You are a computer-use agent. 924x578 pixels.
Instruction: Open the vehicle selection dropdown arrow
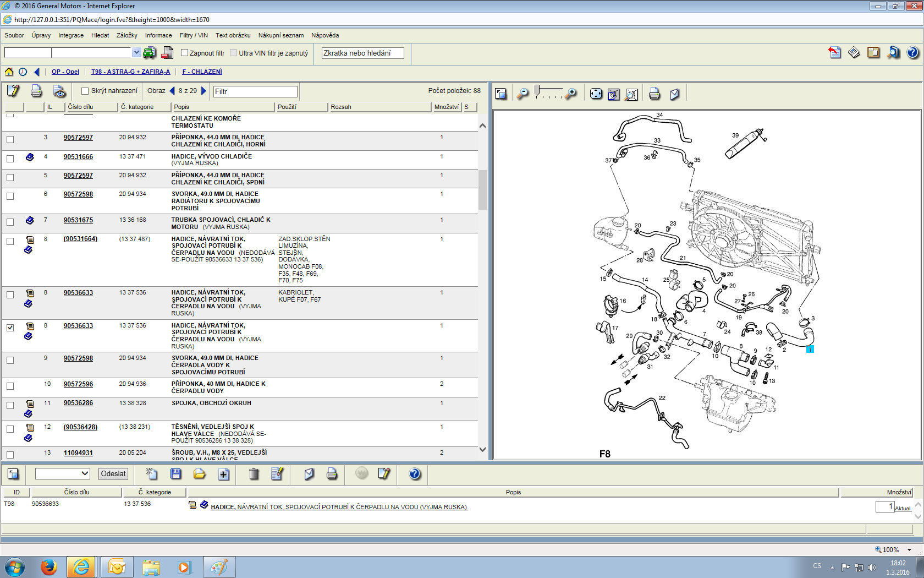(136, 52)
